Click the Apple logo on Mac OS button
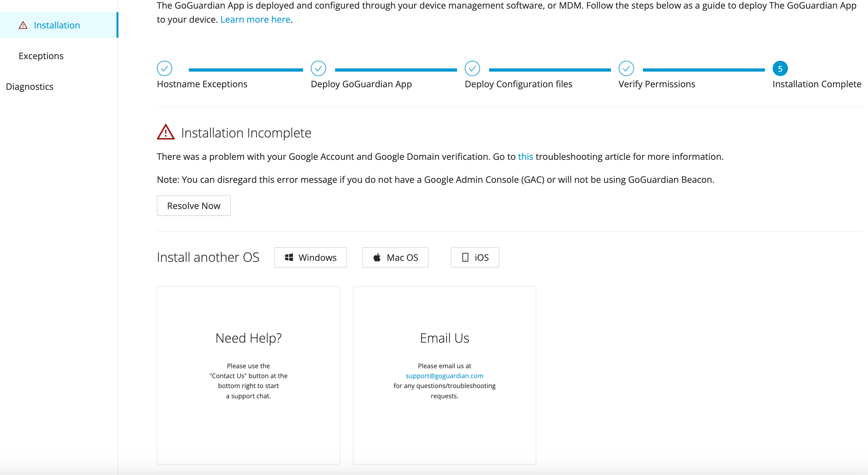Image resolution: width=868 pixels, height=475 pixels. tap(377, 257)
